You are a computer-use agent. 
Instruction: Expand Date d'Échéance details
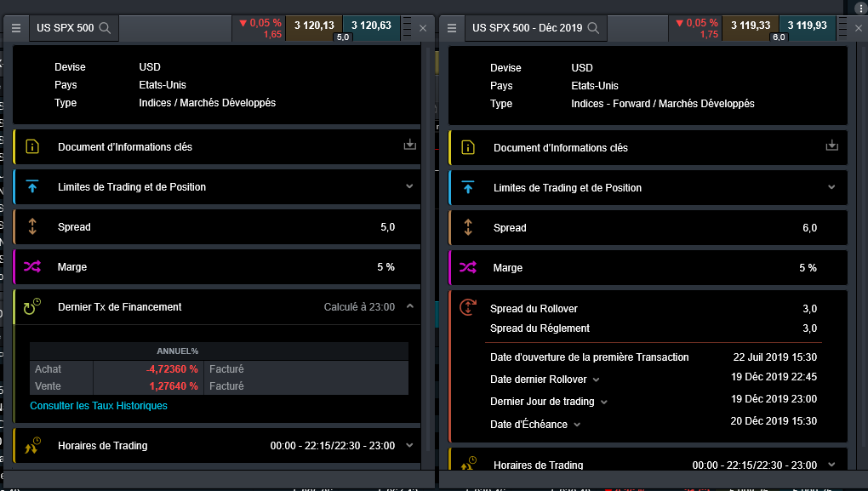point(577,425)
